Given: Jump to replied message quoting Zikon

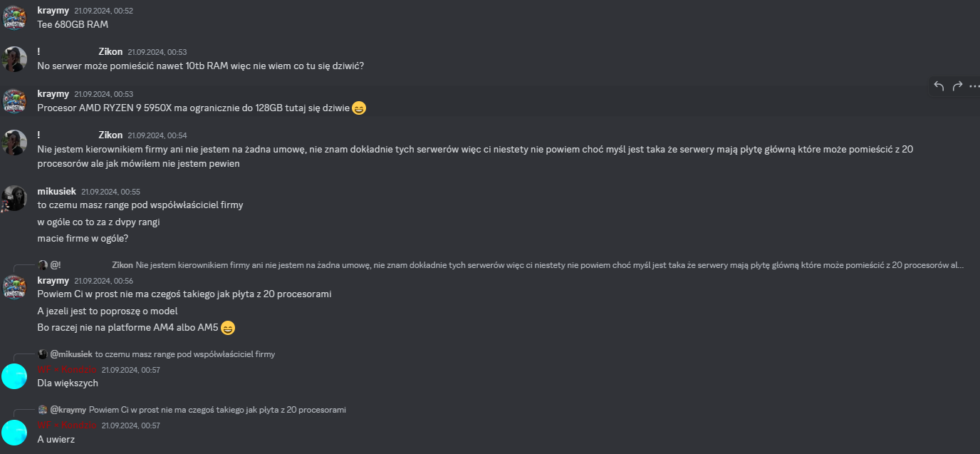Looking at the screenshot, I should coord(548,265).
